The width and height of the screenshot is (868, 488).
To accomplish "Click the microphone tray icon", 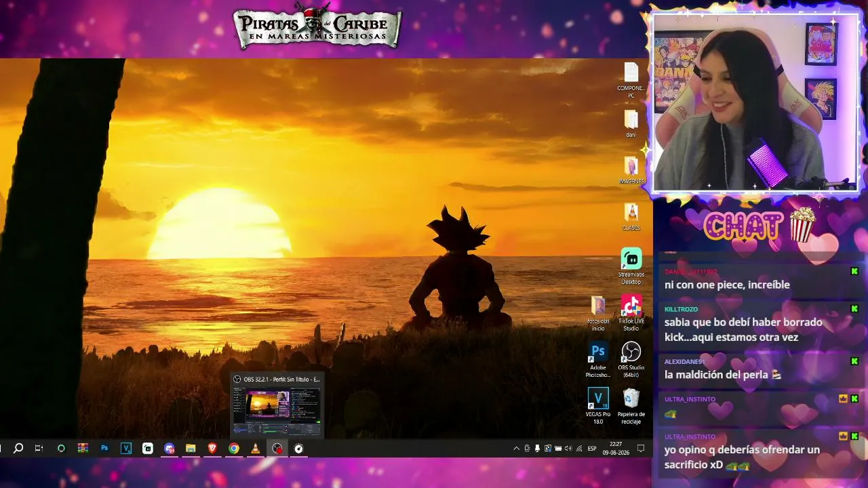I will pyautogui.click(x=537, y=448).
